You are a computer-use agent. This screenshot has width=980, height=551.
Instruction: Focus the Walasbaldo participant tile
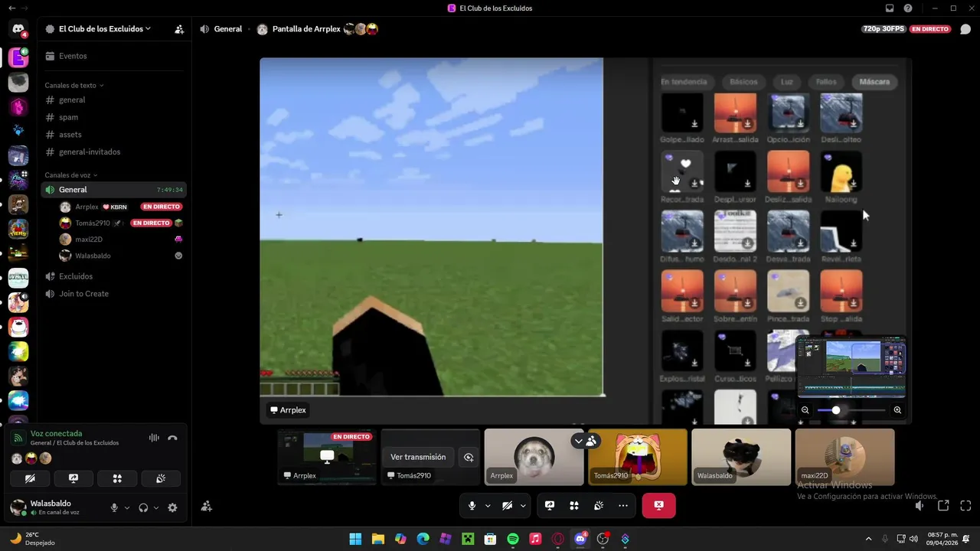741,457
